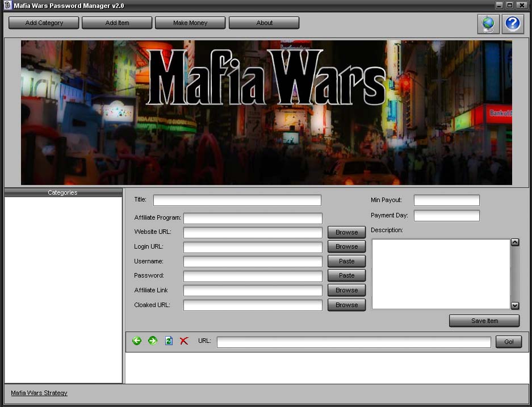
Task: Focus the Cloaked URL field
Action: tap(253, 305)
